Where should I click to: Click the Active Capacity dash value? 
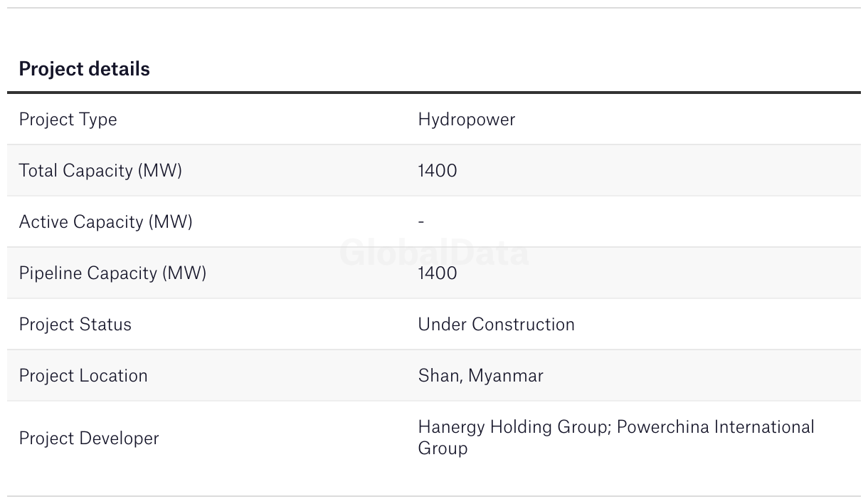click(x=421, y=222)
